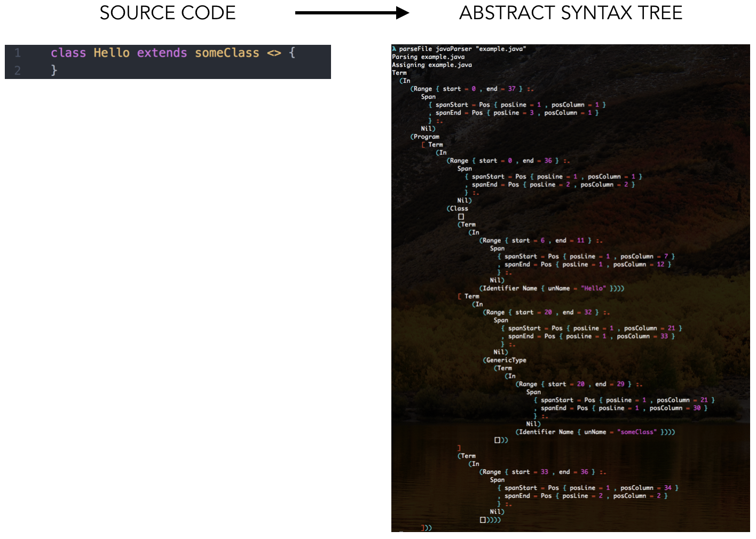Viewport: 756px width, 539px height.
Task: Click the spanEnd line with posColumn = 12
Action: tap(585, 264)
